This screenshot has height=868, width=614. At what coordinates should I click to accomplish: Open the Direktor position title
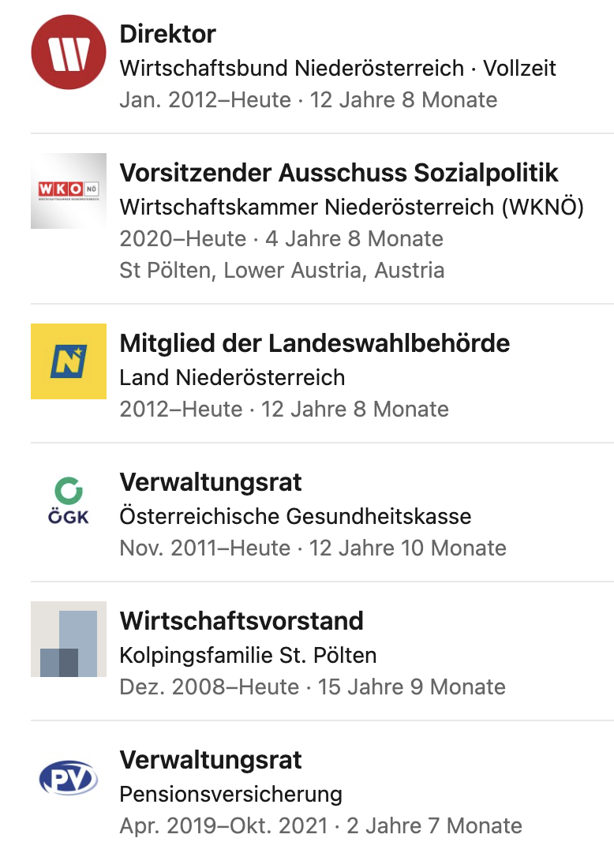pyautogui.click(x=168, y=34)
